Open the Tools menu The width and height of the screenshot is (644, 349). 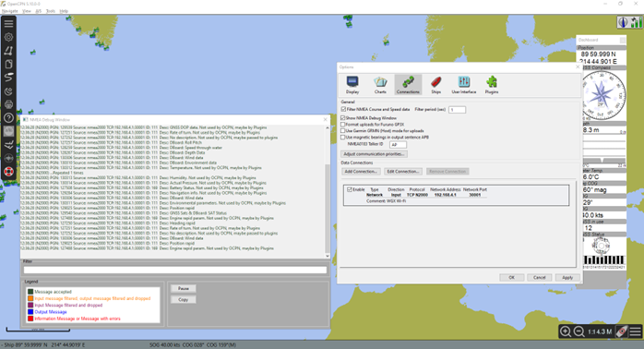(x=51, y=11)
